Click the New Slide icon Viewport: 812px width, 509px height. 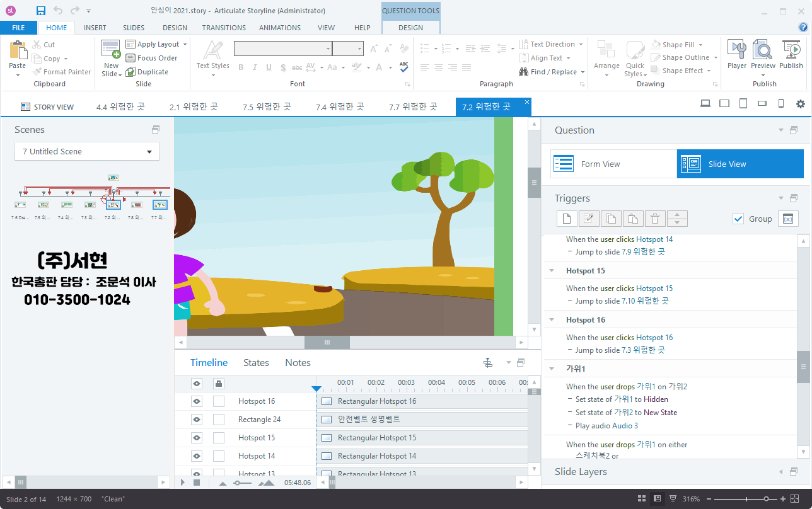(111, 50)
